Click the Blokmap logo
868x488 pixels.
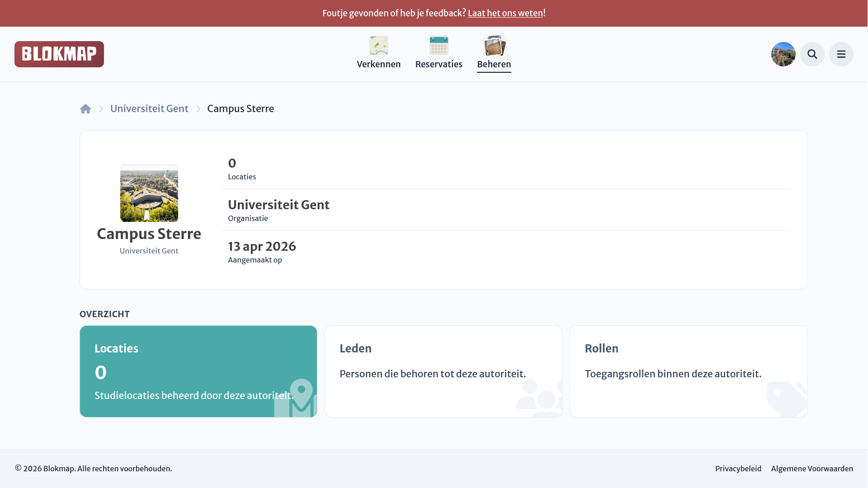pyautogui.click(x=59, y=54)
